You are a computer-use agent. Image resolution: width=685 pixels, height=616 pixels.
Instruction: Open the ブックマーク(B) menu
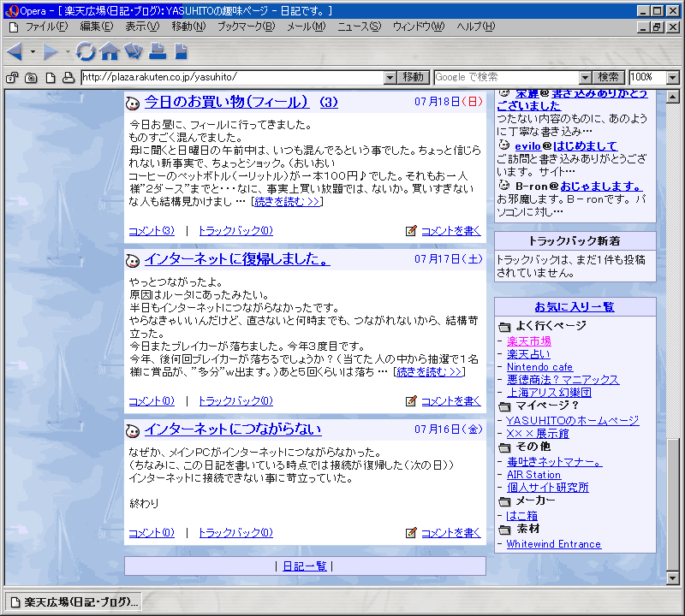[247, 27]
